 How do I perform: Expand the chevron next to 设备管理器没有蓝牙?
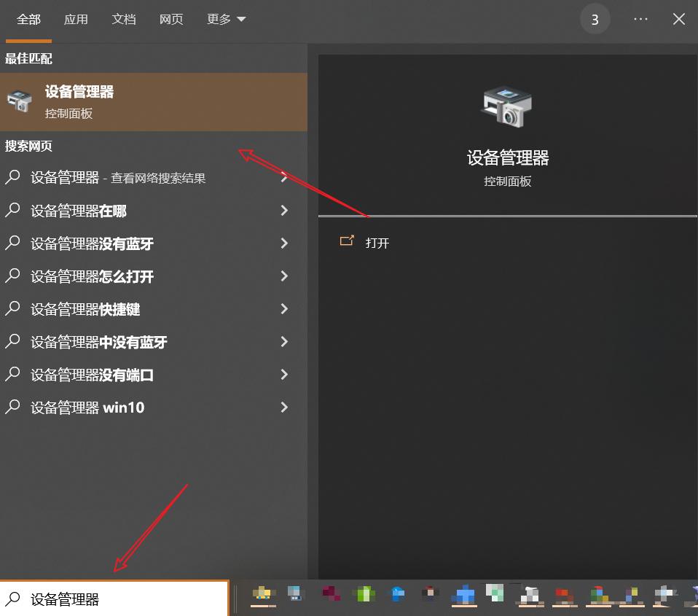coord(283,243)
